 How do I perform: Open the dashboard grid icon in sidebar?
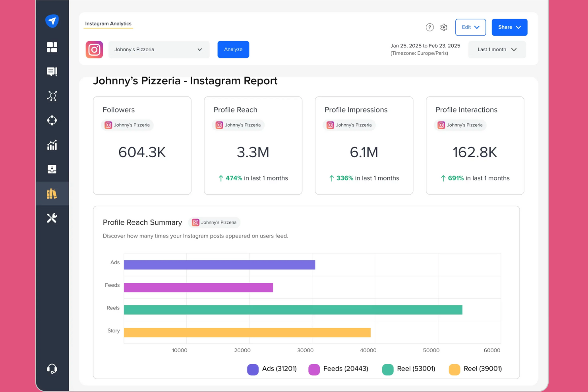(52, 47)
